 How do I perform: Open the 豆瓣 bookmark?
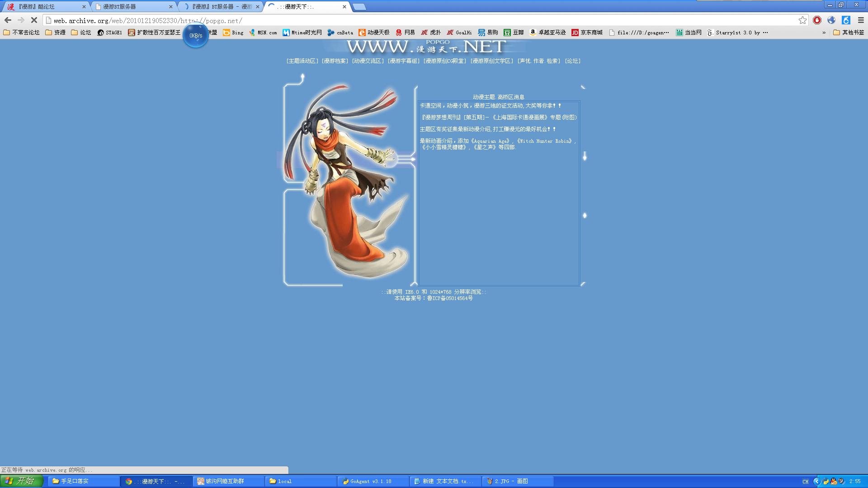pos(514,33)
